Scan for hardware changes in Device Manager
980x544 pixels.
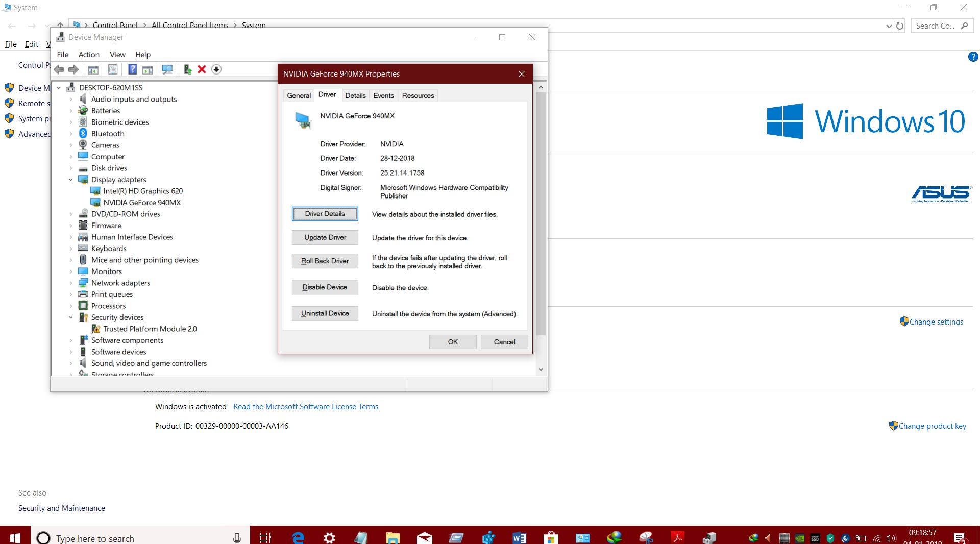pyautogui.click(x=167, y=69)
